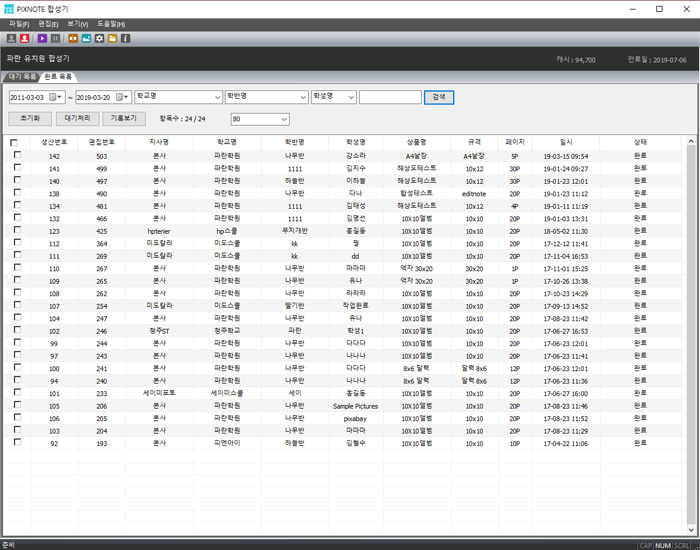The width and height of the screenshot is (700, 550).
Task: Switch to the 대기 목록 tab
Action: (22, 76)
